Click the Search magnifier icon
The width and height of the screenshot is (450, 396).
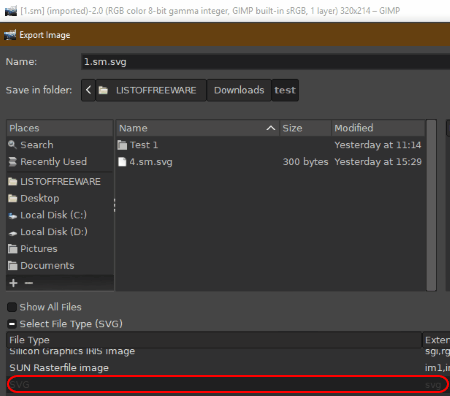(x=12, y=145)
